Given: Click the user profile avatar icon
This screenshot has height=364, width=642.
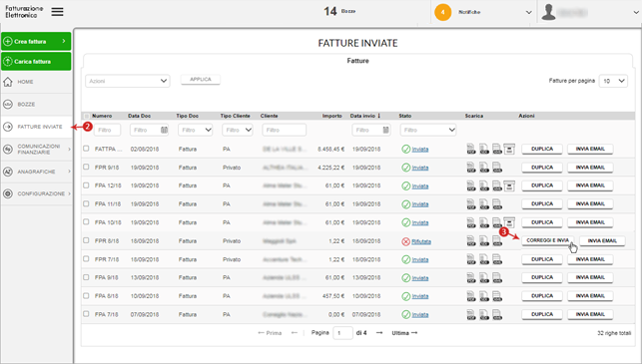Looking at the screenshot, I should click(x=549, y=12).
